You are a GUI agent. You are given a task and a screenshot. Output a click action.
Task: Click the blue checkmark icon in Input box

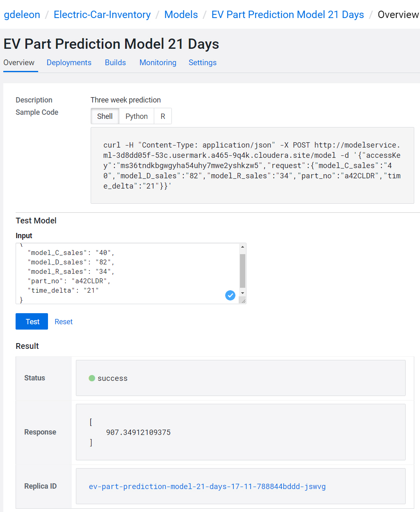[231, 295]
